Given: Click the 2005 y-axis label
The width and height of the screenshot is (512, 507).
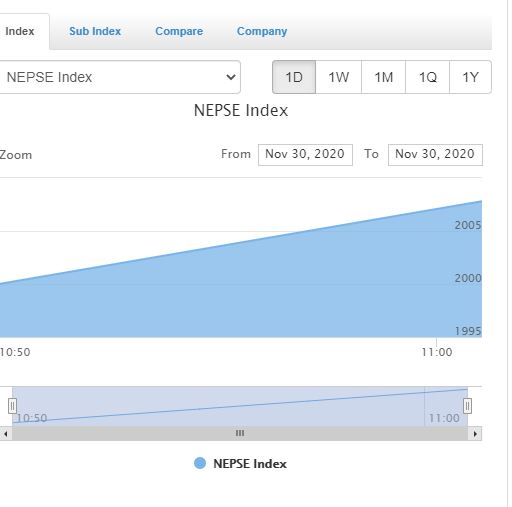Looking at the screenshot, I should pos(468,225).
